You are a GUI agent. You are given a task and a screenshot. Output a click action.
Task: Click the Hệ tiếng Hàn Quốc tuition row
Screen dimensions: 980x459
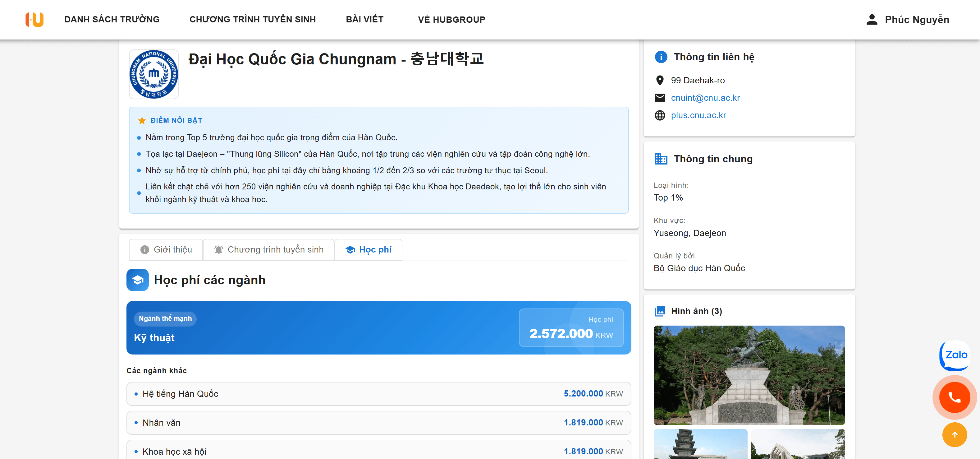pyautogui.click(x=378, y=393)
